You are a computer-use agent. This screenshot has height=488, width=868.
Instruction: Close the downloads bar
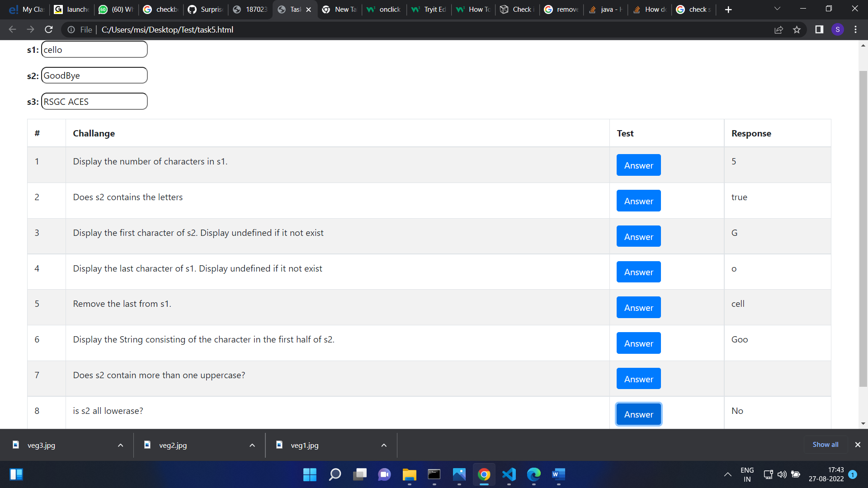click(858, 445)
